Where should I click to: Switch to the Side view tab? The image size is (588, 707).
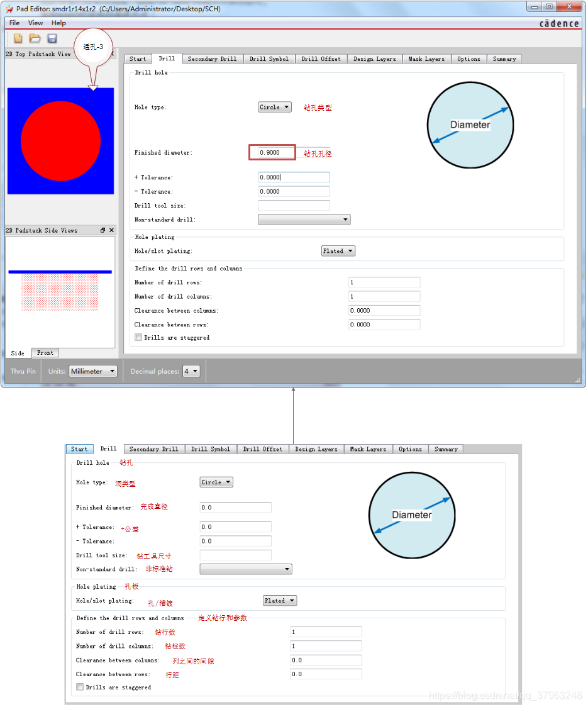(18, 353)
